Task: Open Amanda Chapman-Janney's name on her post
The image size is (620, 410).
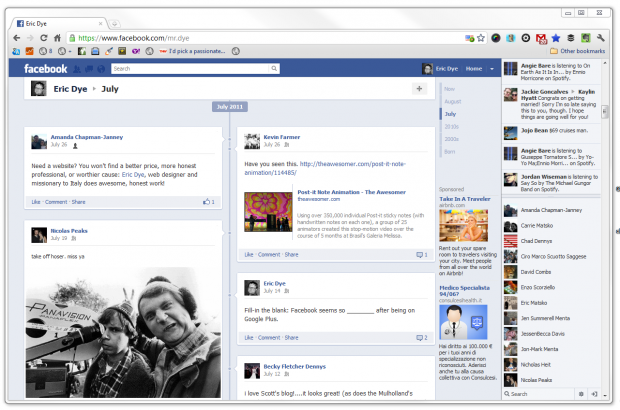Action: pos(87,137)
